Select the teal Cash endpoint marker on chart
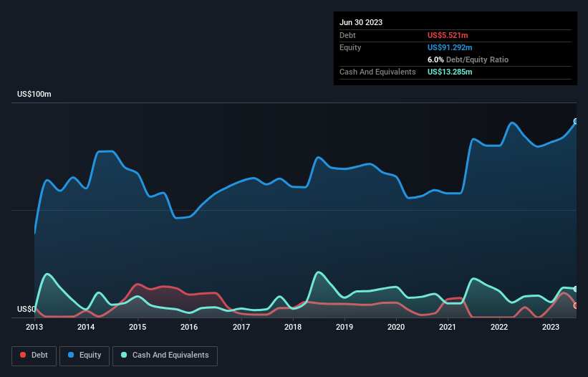Viewport: 588px width, 377px height. [576, 289]
